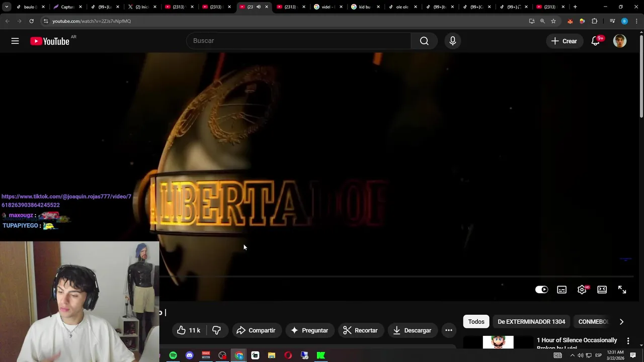
Task: Like the video with 11 k likes
Action: 189,330
